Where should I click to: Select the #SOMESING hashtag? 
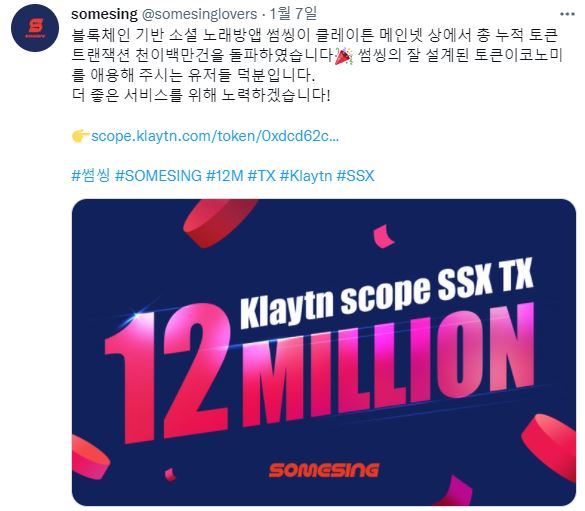(159, 176)
